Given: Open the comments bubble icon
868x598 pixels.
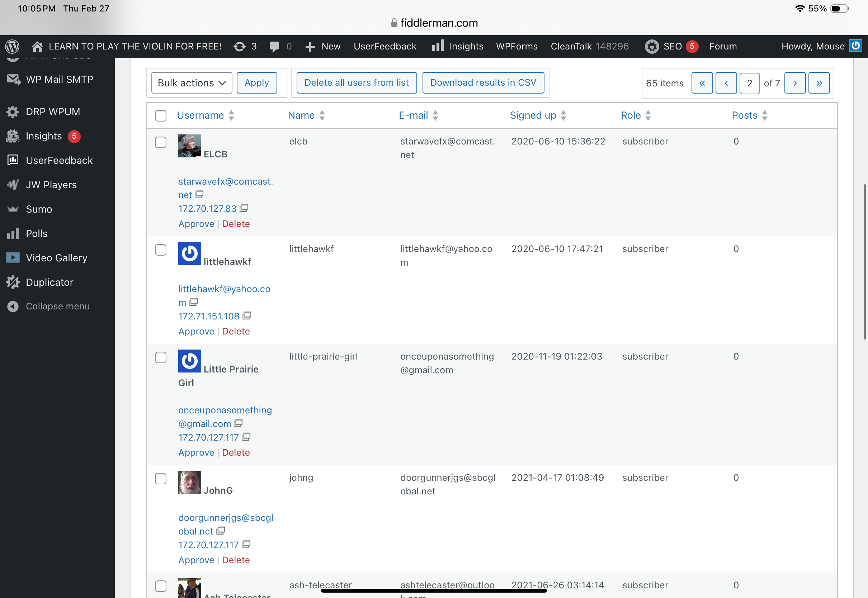Looking at the screenshot, I should (274, 47).
